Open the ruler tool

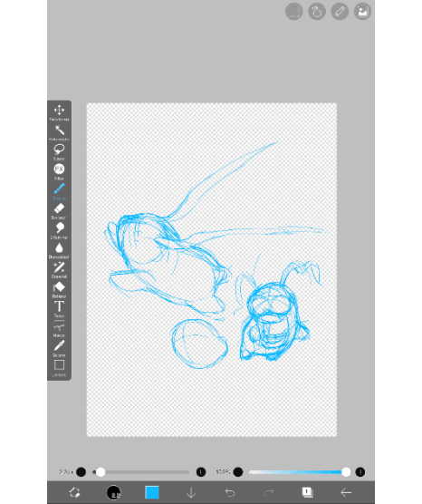pos(340,12)
